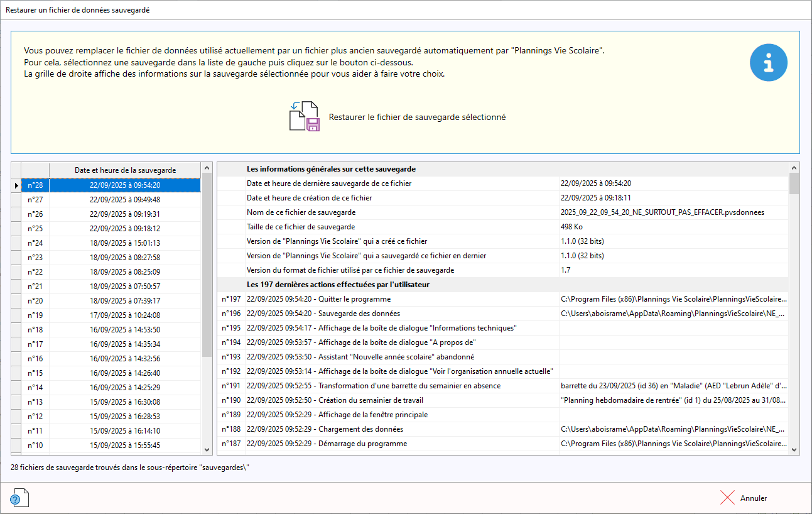Select backup n°27 from the list

point(124,200)
